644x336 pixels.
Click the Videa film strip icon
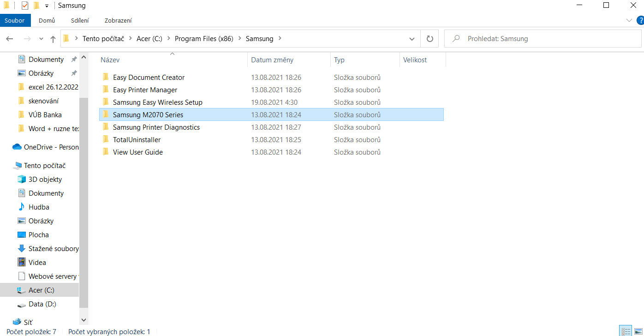[x=21, y=263]
